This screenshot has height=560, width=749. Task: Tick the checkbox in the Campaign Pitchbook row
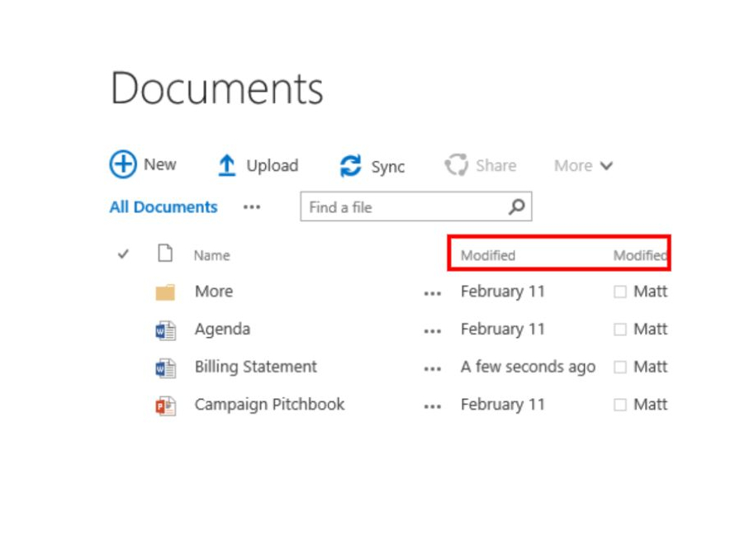pyautogui.click(x=620, y=406)
